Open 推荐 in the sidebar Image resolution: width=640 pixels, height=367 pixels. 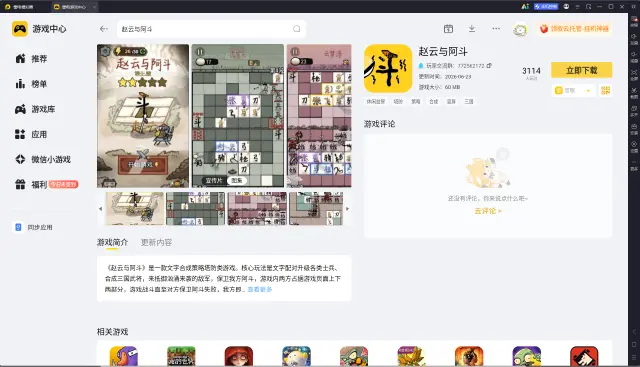click(x=31, y=59)
